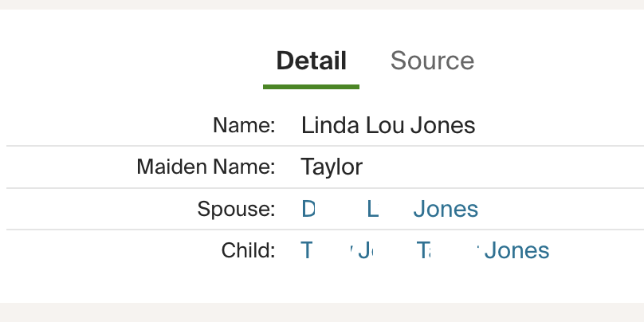This screenshot has width=644, height=322.
Task: Click the name value Linda Lou Jones
Action: [387, 125]
